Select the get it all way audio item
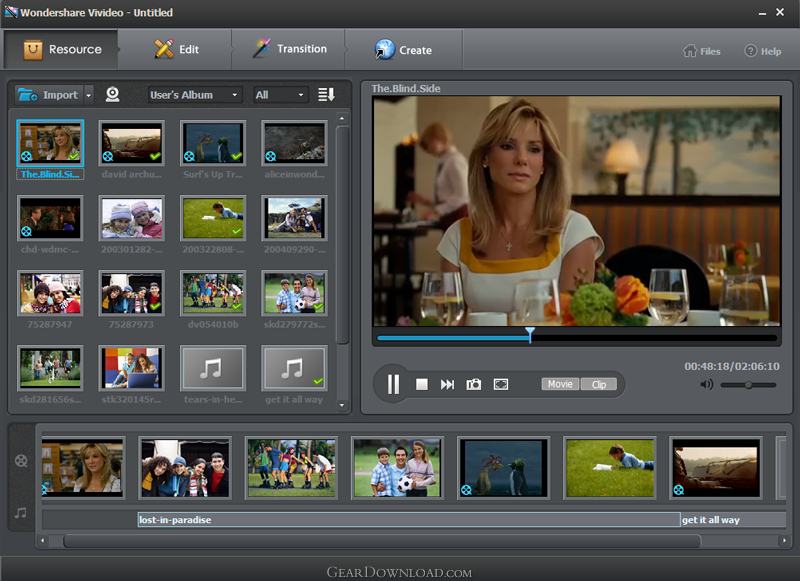 tap(294, 368)
